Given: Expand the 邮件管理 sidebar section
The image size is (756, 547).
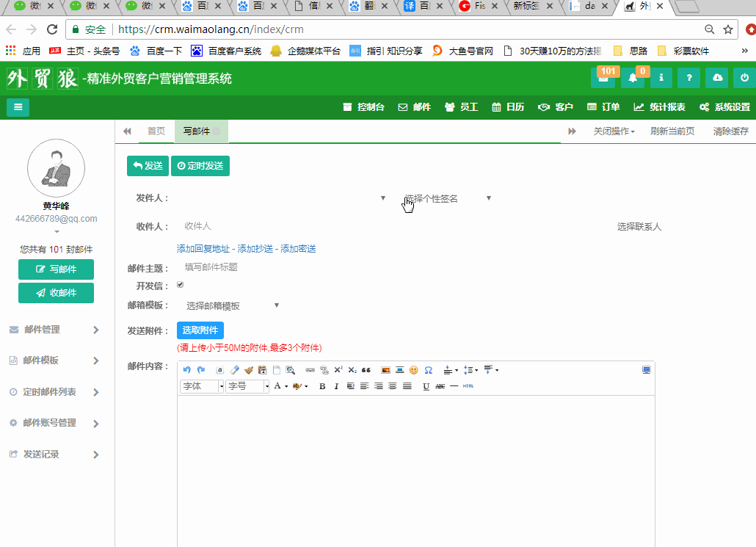Looking at the screenshot, I should point(55,330).
